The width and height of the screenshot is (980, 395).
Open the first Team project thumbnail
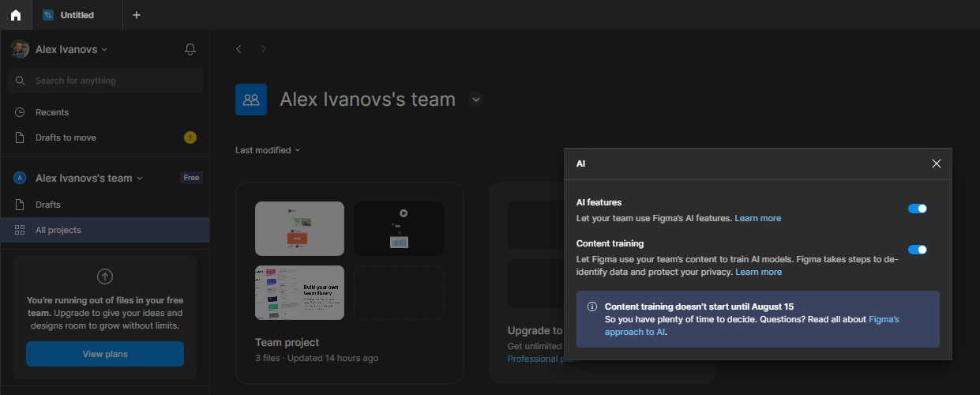[299, 228]
